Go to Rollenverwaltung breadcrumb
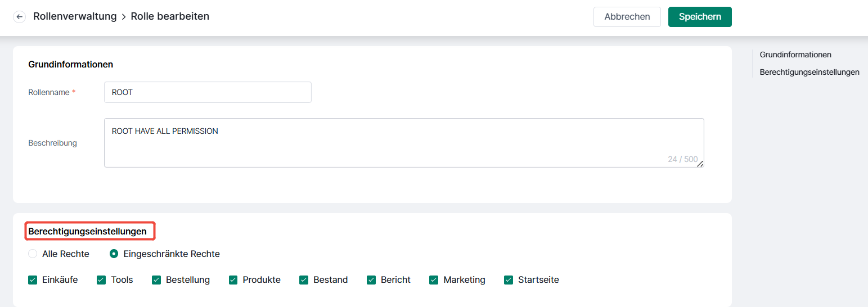 coord(75,16)
